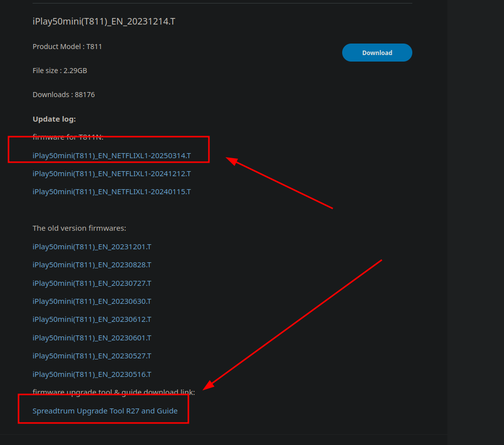Click the Downloads : 88176 counter text

[x=64, y=95]
